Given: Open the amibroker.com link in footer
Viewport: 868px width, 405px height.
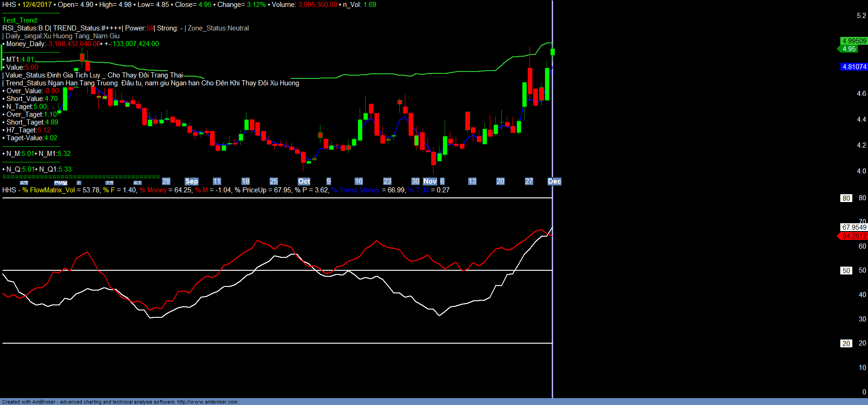Looking at the screenshot, I should click(x=207, y=402).
